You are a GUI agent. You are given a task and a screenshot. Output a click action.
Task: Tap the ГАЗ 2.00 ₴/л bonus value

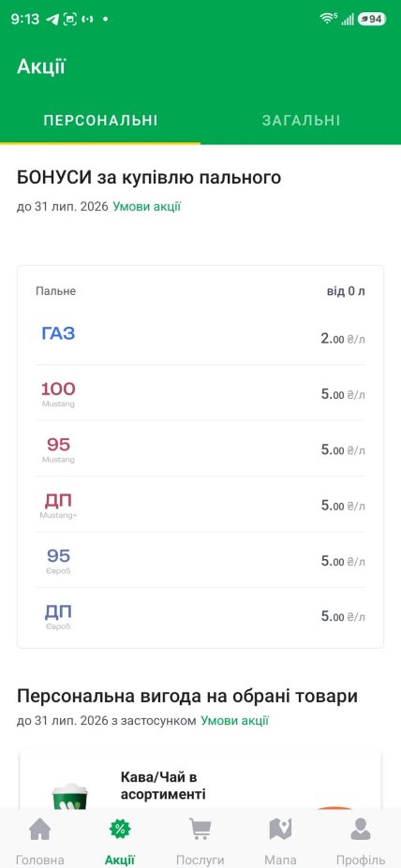coord(343,339)
